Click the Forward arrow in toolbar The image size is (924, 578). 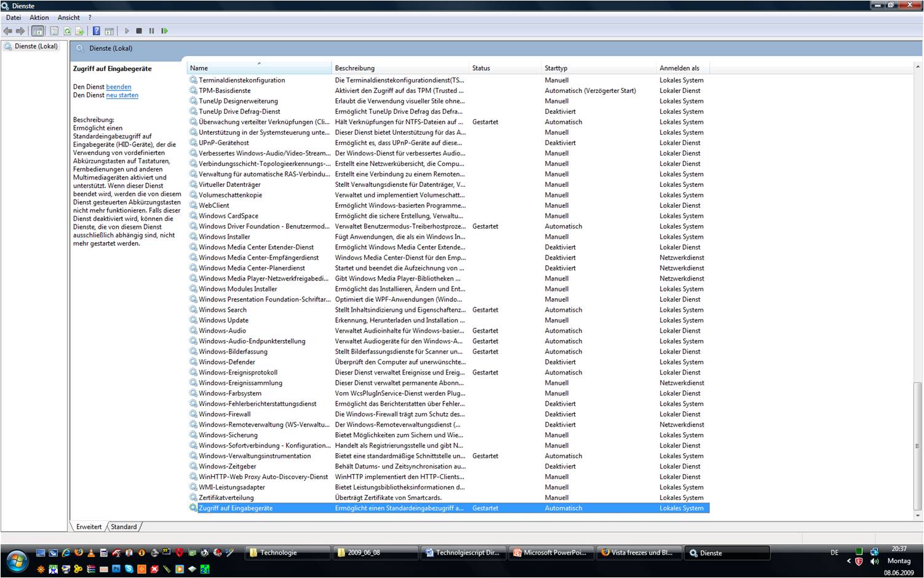pos(20,31)
